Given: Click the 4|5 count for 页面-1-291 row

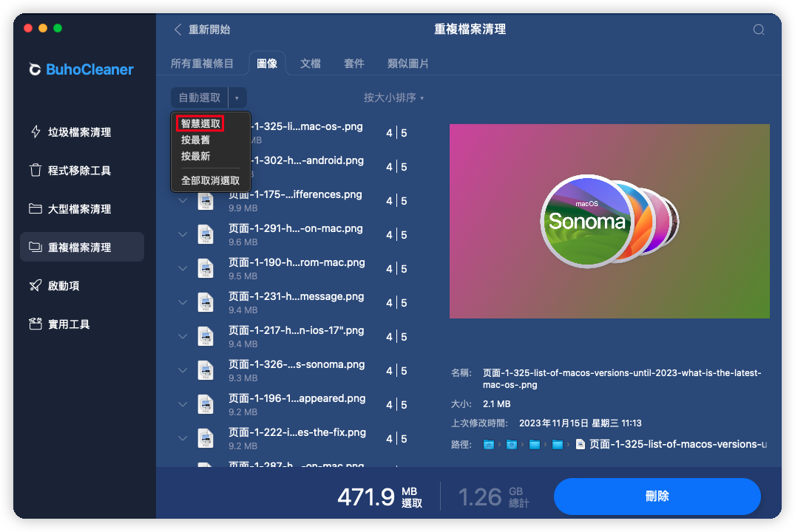Looking at the screenshot, I should [x=396, y=234].
